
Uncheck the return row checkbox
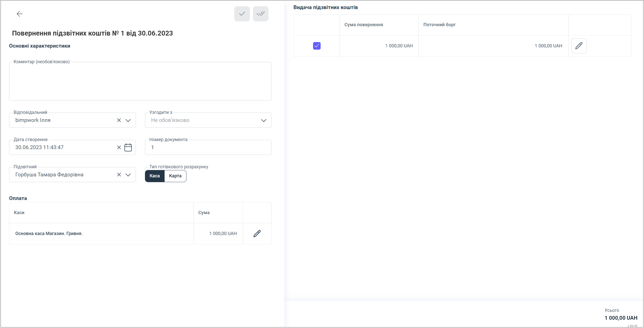tap(317, 46)
